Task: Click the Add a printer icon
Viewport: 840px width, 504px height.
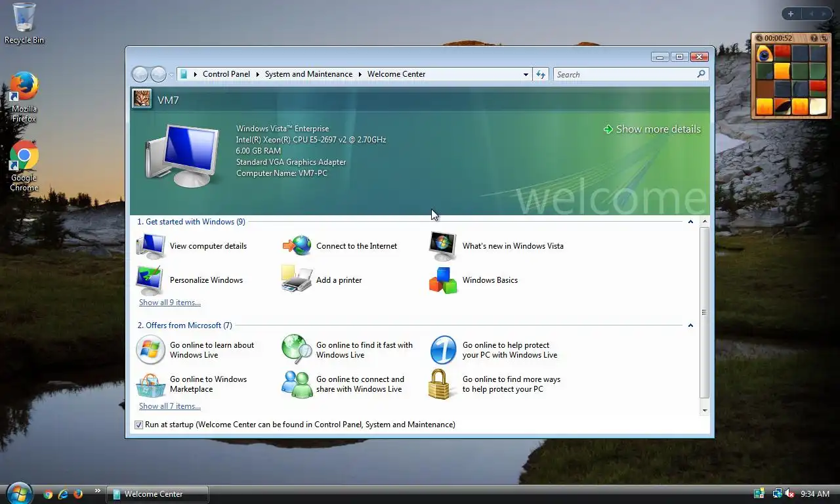Action: [x=297, y=280]
